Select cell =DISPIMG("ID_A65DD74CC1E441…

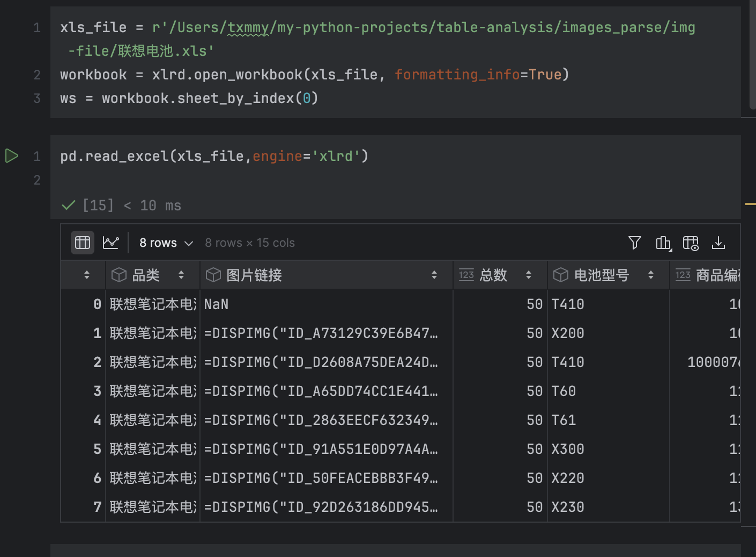click(x=327, y=391)
